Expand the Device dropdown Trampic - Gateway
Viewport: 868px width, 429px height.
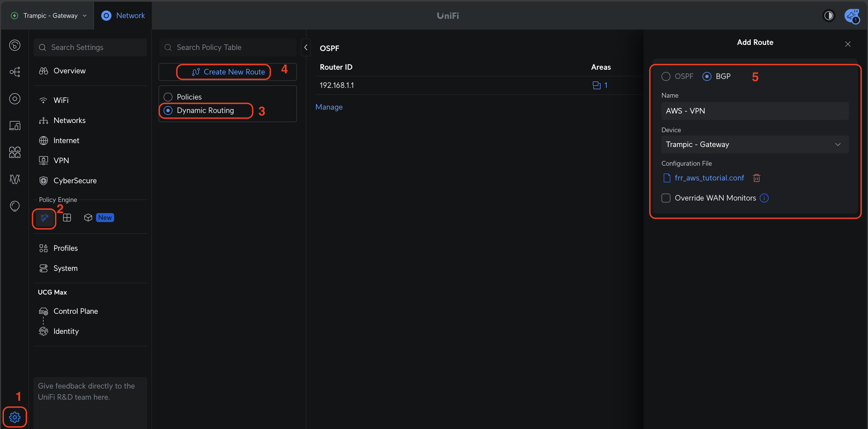click(755, 144)
